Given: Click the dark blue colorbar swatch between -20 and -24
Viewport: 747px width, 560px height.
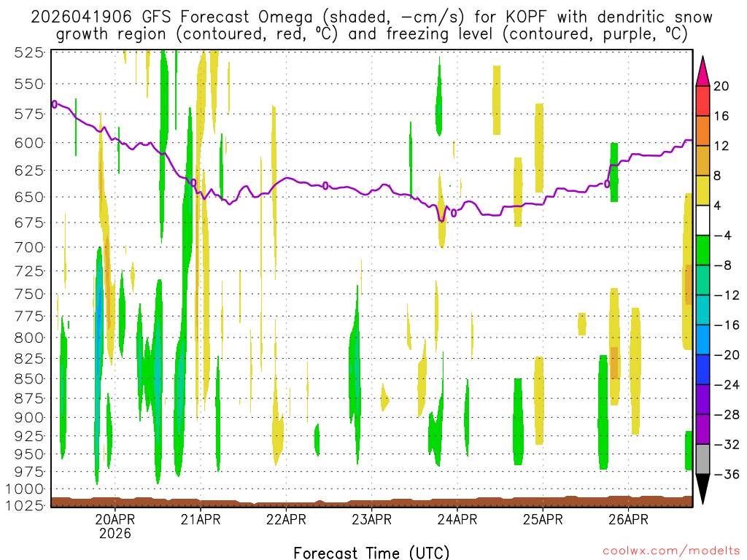Looking at the screenshot, I should [x=703, y=370].
